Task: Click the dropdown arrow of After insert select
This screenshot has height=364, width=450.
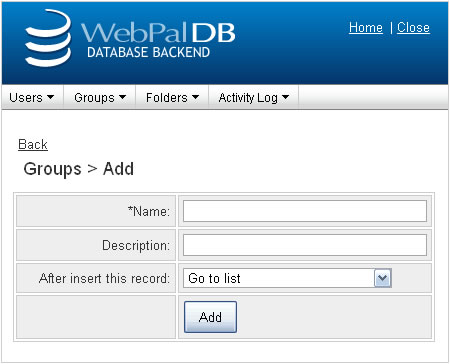Action: pyautogui.click(x=382, y=278)
